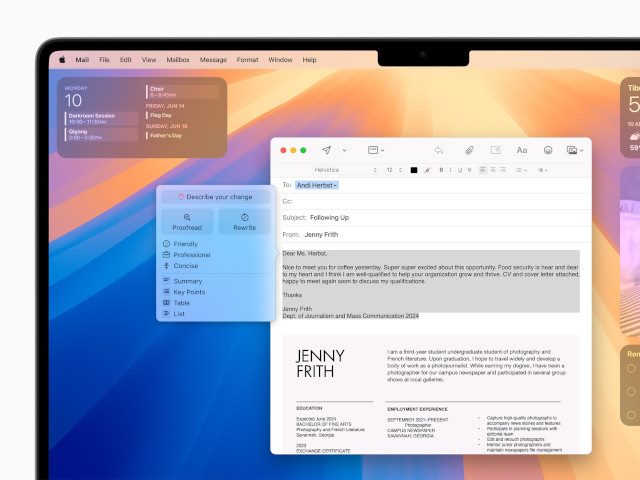
Task: Click the Thanks line in email body
Action: coord(292,295)
